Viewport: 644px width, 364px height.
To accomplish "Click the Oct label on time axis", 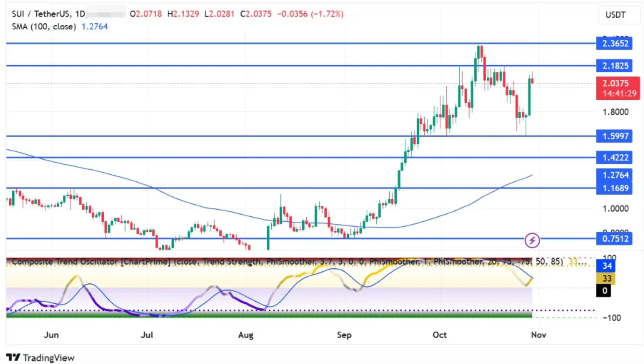I will tap(440, 335).
